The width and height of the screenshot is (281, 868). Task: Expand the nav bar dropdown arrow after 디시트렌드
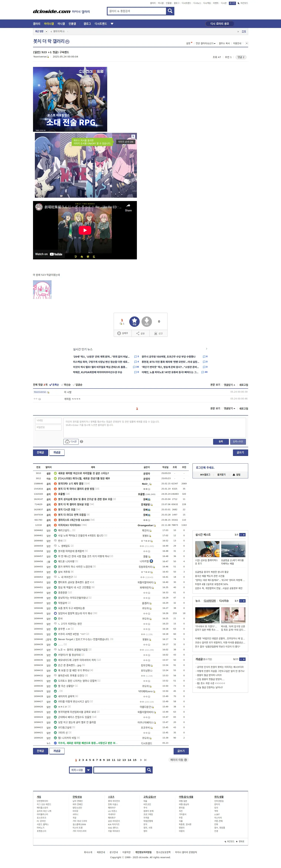pos(112,24)
